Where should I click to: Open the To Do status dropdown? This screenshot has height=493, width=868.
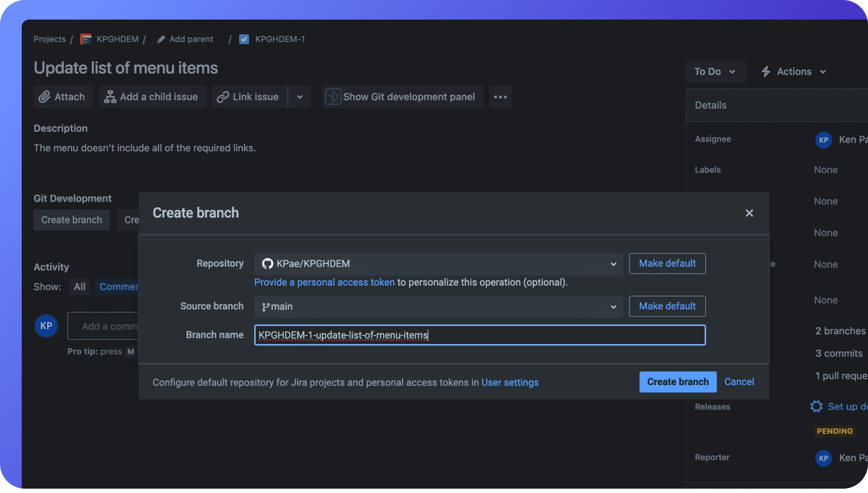715,71
